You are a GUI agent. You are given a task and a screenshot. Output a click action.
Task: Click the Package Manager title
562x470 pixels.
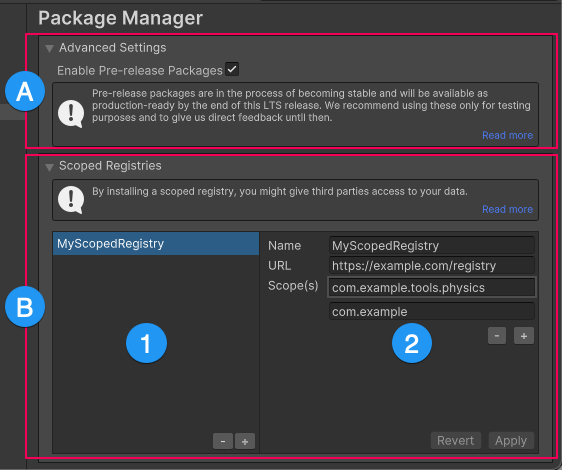click(x=120, y=18)
